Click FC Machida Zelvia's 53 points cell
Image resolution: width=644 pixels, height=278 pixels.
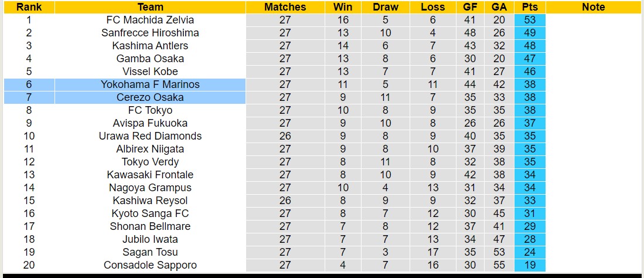coord(530,20)
